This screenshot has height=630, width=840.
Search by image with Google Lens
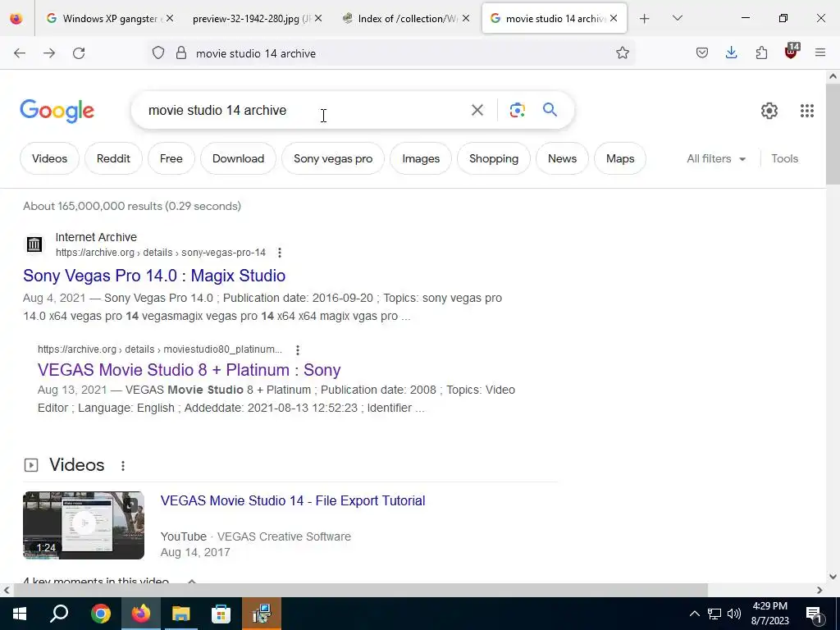(x=517, y=111)
